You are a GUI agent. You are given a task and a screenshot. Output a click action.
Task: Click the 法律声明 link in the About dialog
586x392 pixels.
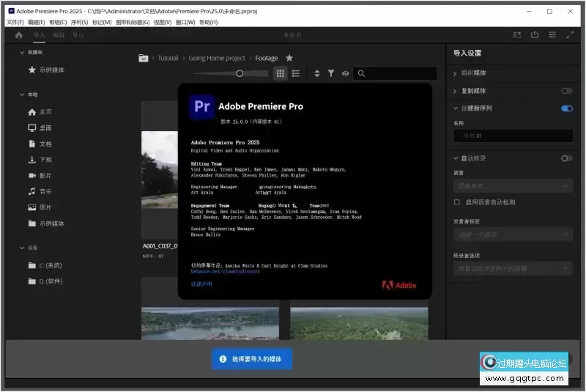point(201,284)
